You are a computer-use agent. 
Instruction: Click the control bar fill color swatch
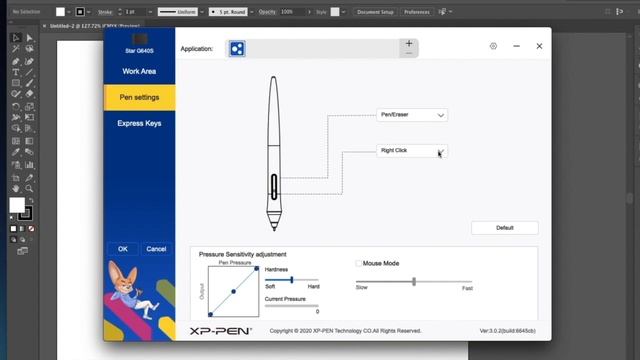[x=60, y=12]
